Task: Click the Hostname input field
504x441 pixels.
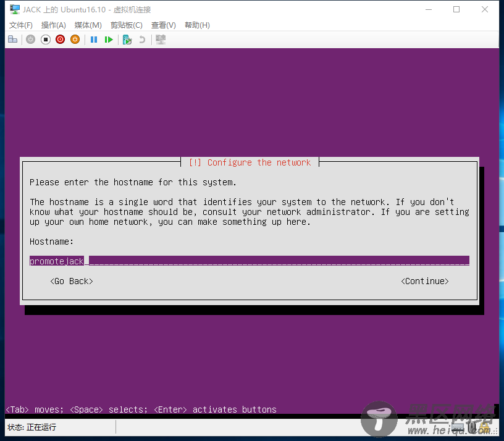Action: [x=250, y=261]
